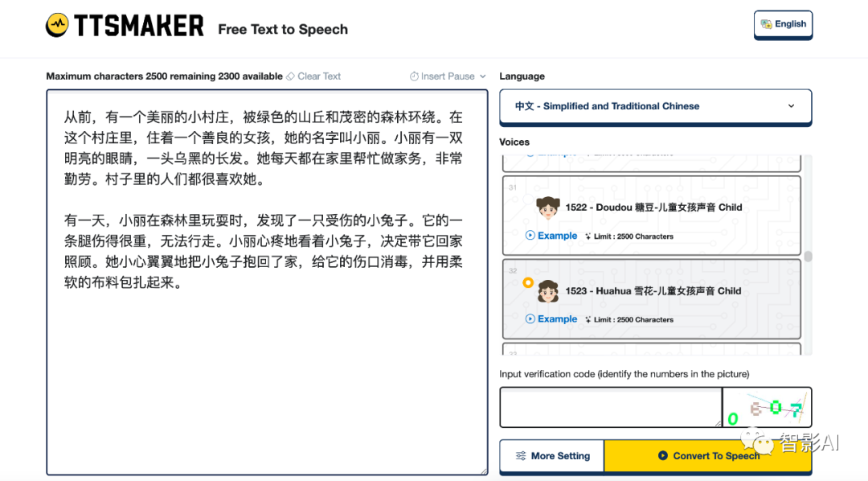Play the Example for Huahua voice

pyautogui.click(x=551, y=319)
